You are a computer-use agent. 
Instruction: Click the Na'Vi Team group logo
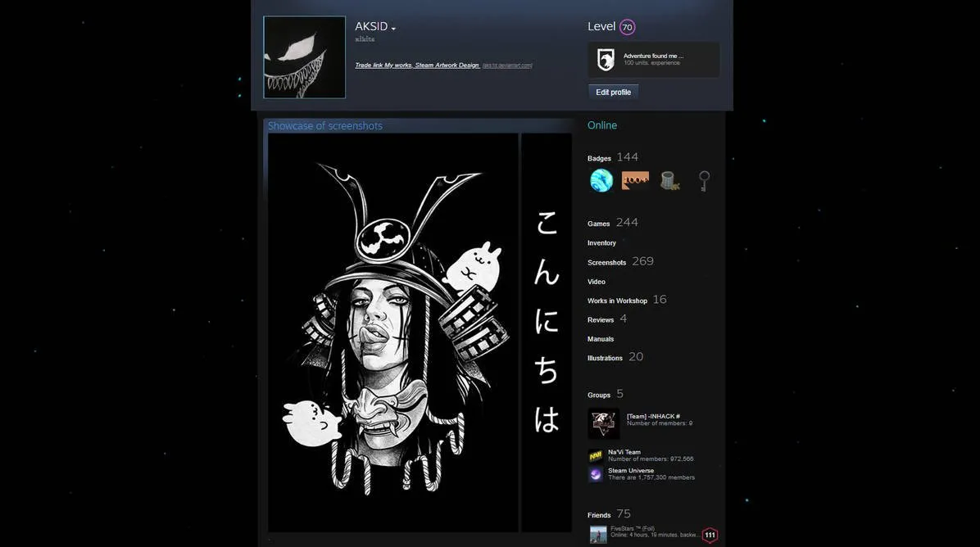click(595, 456)
